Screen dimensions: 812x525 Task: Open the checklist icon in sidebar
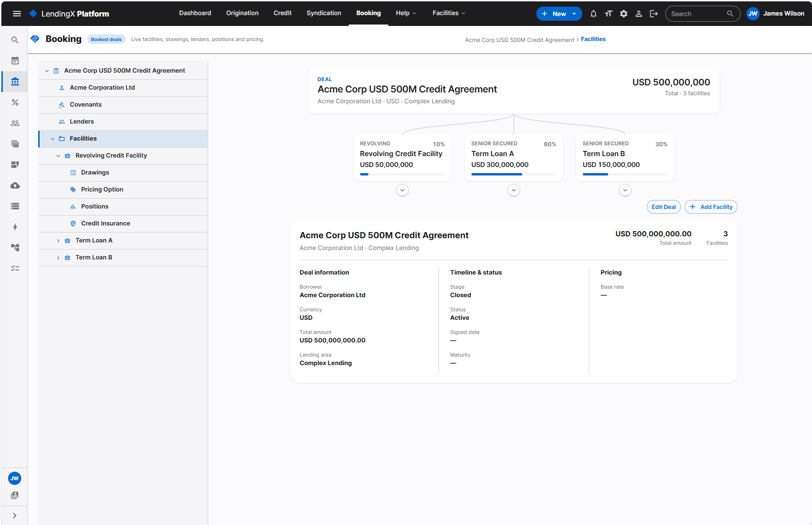point(15,268)
